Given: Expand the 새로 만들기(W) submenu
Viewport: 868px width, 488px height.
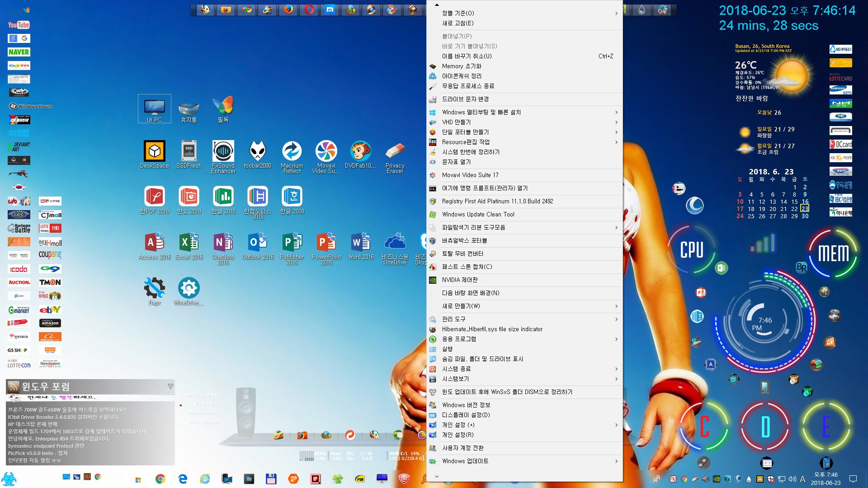Looking at the screenshot, I should click(x=525, y=306).
